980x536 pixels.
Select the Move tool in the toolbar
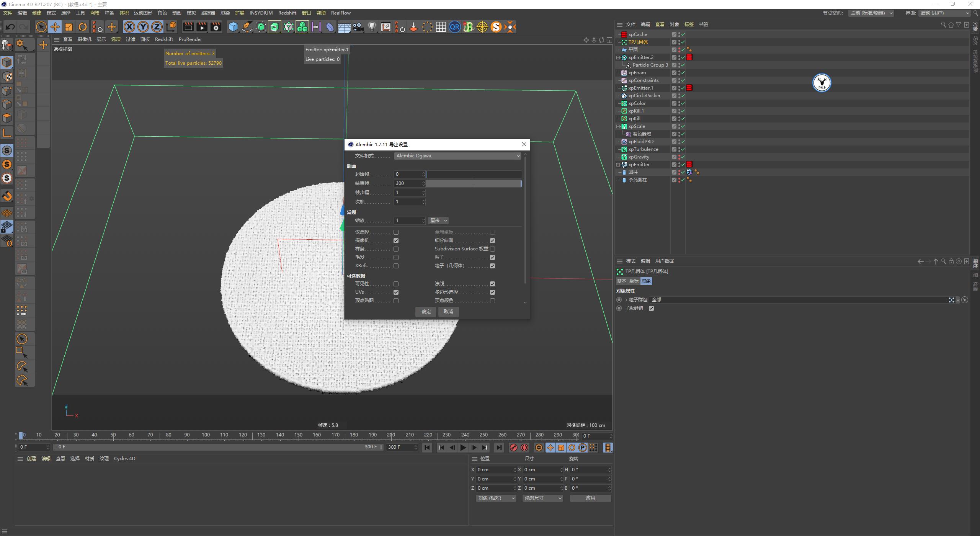click(x=55, y=27)
